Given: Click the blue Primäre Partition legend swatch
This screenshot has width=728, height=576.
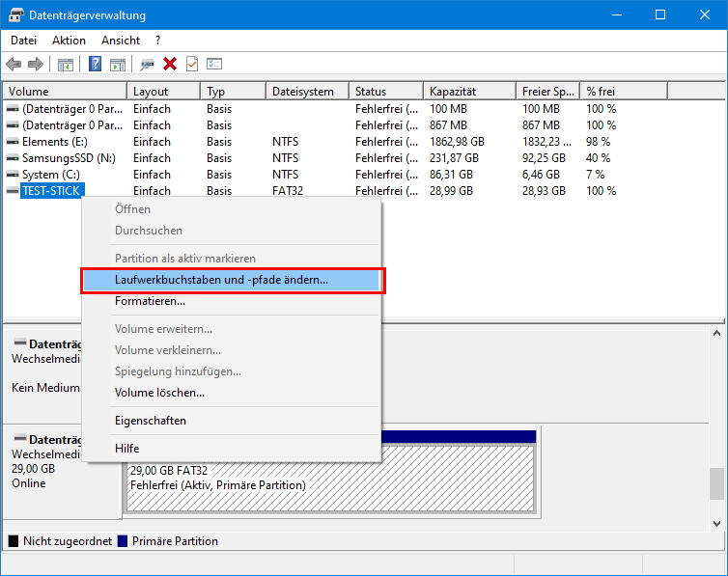Looking at the screenshot, I should (x=122, y=541).
